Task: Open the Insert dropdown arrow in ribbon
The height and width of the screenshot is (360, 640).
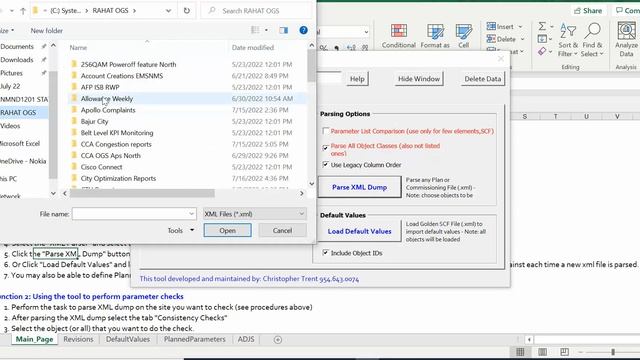Action: pos(520,27)
